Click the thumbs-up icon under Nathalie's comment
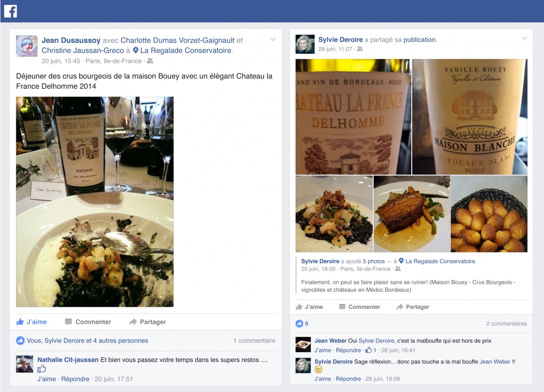Viewport: 544px width, 392px height. 42,369
